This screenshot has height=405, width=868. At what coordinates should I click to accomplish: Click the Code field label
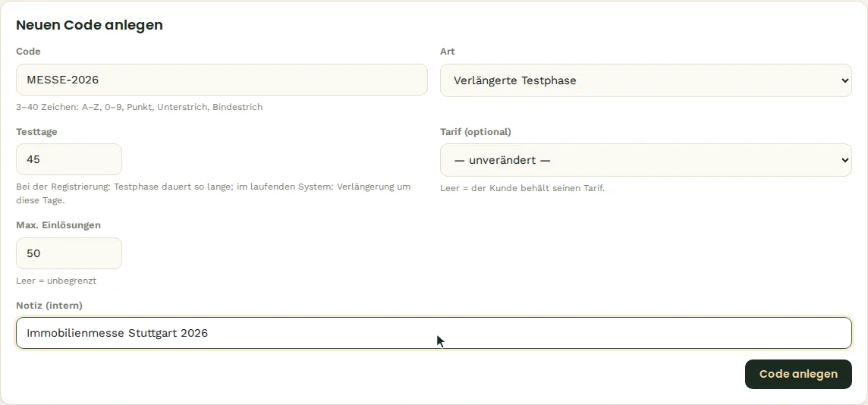28,52
